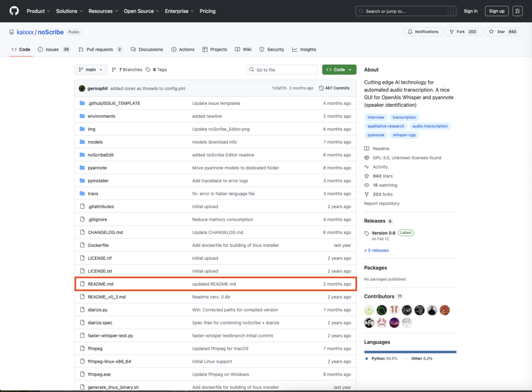Open the Actions tab
532x392 pixels.
[x=183, y=49]
